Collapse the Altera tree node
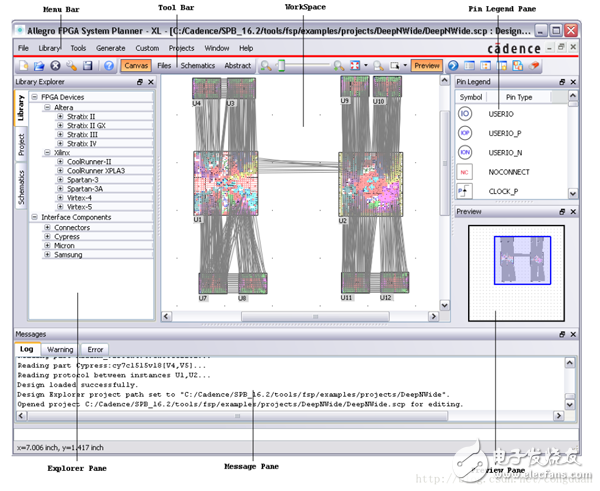This screenshot has width=600, height=491. [47, 107]
